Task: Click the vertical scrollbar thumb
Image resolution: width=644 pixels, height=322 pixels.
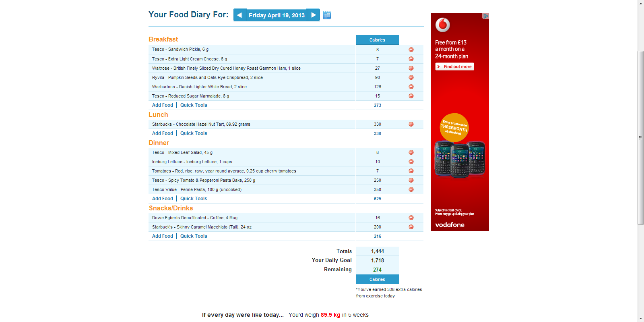Action: [640, 137]
